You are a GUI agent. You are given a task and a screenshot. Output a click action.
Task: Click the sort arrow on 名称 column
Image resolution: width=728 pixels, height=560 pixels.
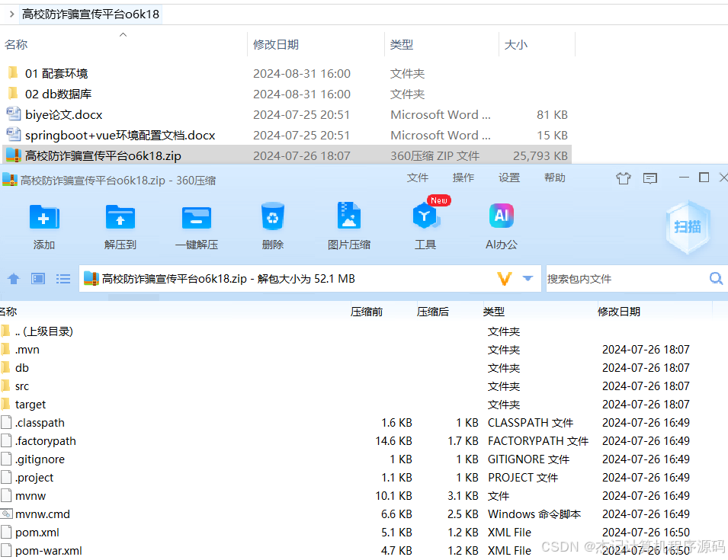click(124, 34)
